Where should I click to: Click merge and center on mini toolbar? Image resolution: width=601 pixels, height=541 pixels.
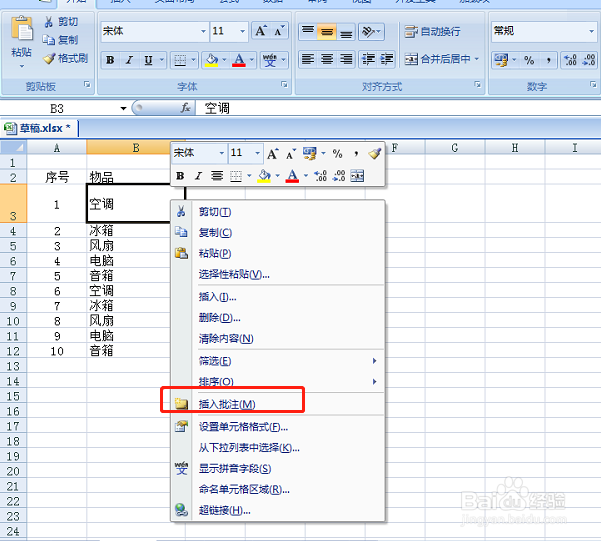(357, 176)
